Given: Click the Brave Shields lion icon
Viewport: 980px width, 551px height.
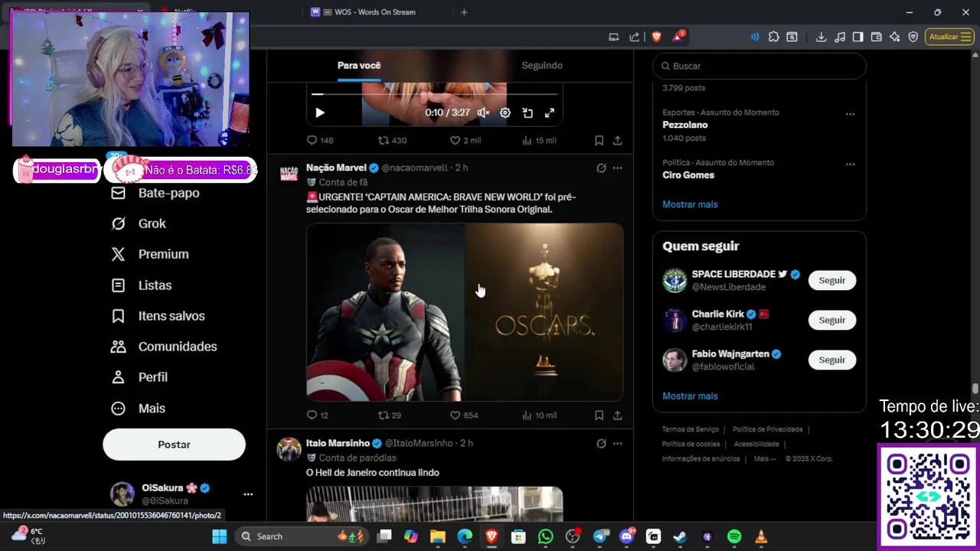Looking at the screenshot, I should click(656, 37).
